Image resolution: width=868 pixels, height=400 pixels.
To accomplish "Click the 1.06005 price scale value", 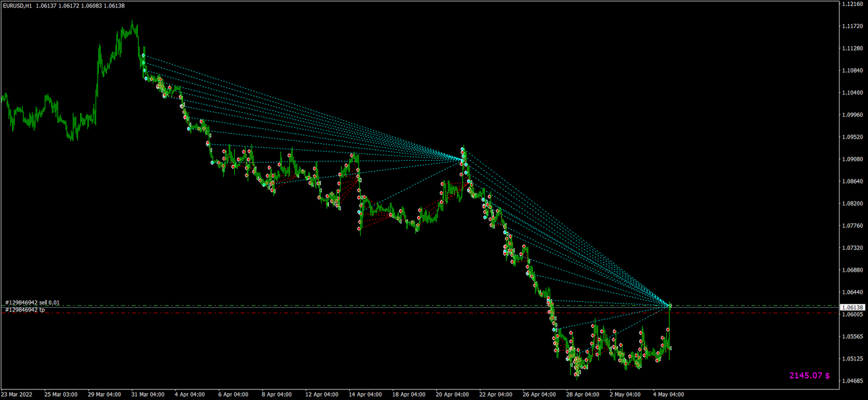I will pos(851,315).
